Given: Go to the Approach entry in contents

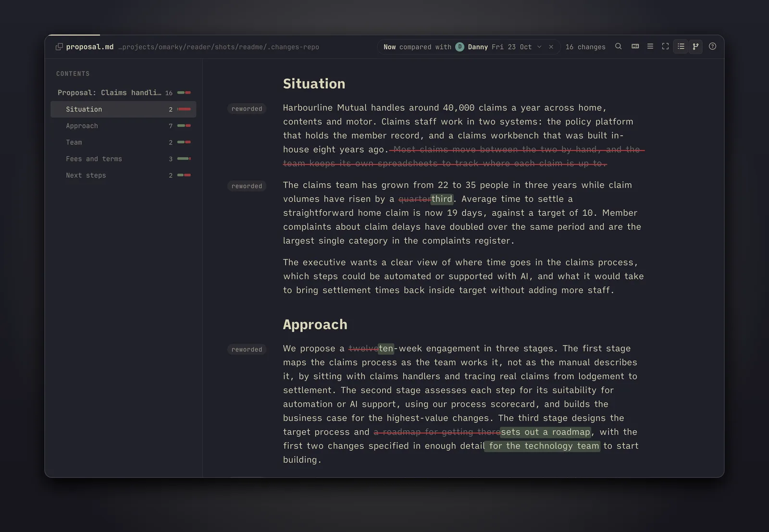Looking at the screenshot, I should coord(124,126).
